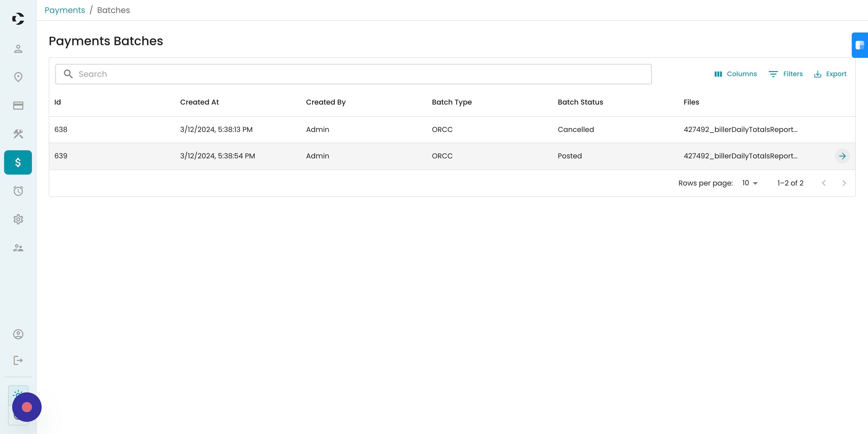Click the batches Search field
The image size is (868, 434).
353,74
